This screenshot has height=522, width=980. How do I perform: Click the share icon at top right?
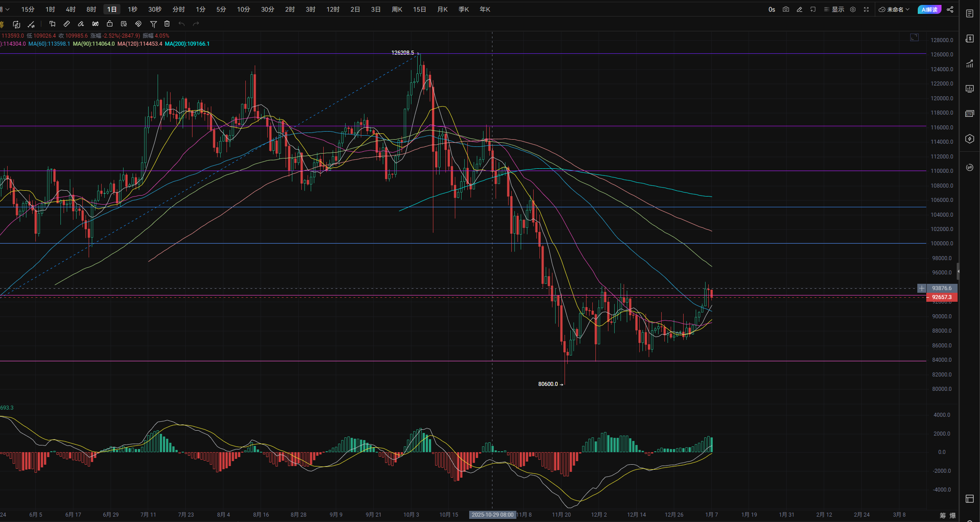950,9
